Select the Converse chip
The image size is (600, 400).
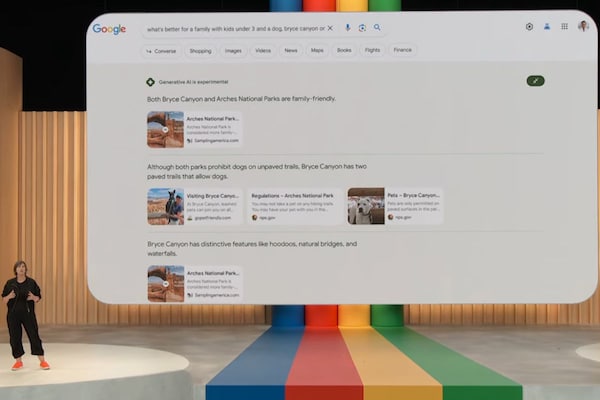pyautogui.click(x=161, y=51)
